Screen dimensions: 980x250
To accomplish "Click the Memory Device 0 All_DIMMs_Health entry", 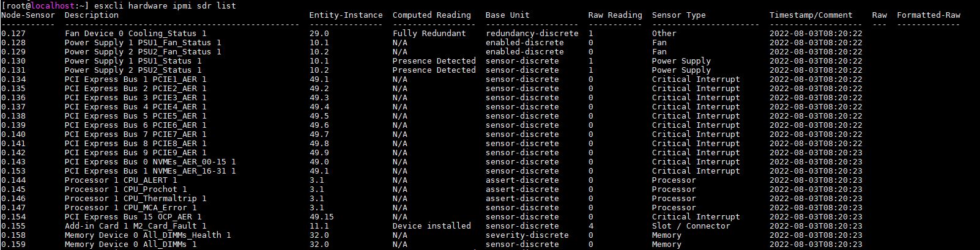I will click(148, 235).
